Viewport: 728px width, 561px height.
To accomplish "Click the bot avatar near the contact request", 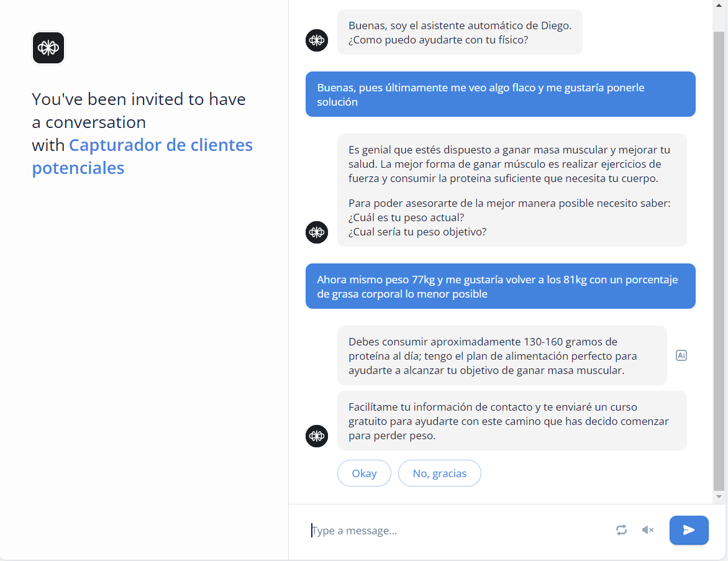I will (317, 436).
